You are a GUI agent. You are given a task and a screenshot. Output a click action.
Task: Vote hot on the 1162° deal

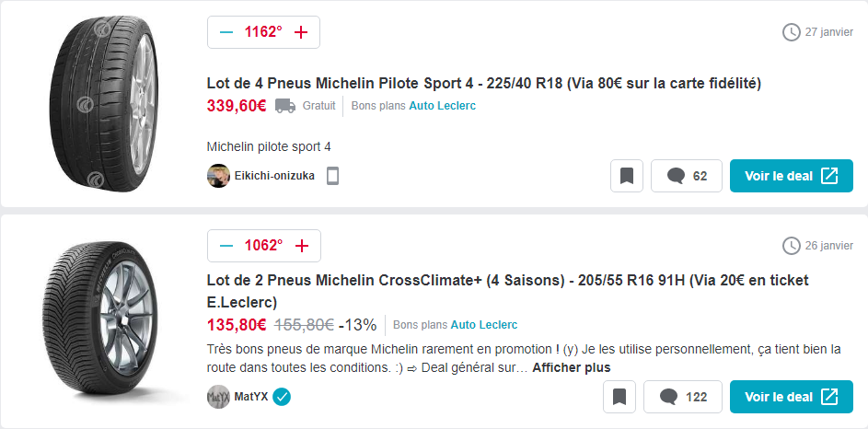pos(301,32)
